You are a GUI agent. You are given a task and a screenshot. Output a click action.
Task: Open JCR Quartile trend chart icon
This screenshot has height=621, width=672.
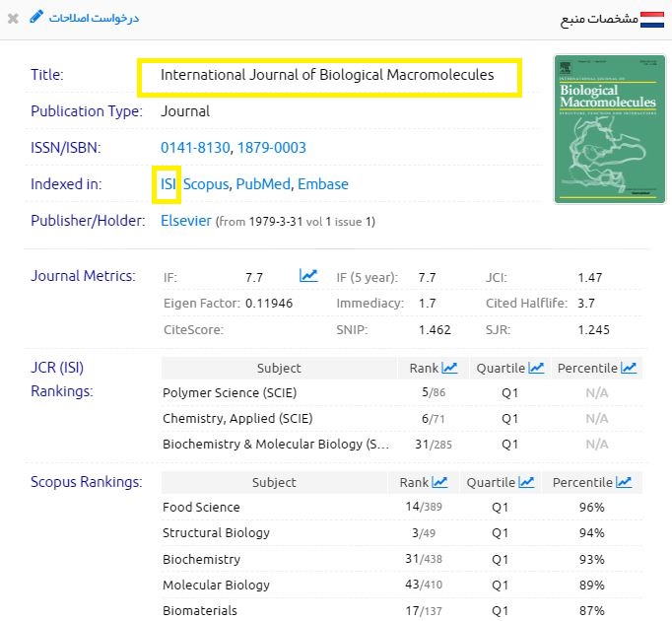pos(536,368)
